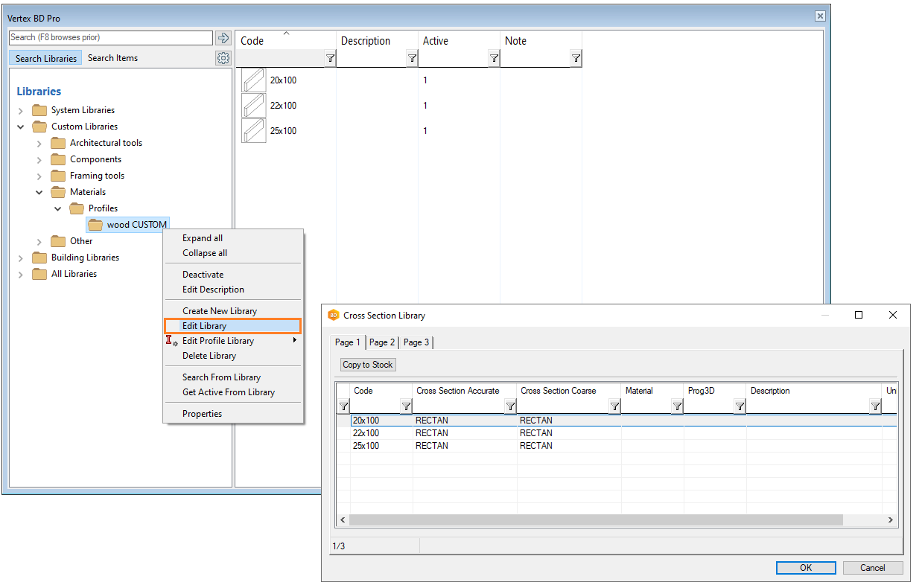Click the 20x100 profile thumbnail icon
Viewport: 922px width, 588px height.
(x=253, y=80)
